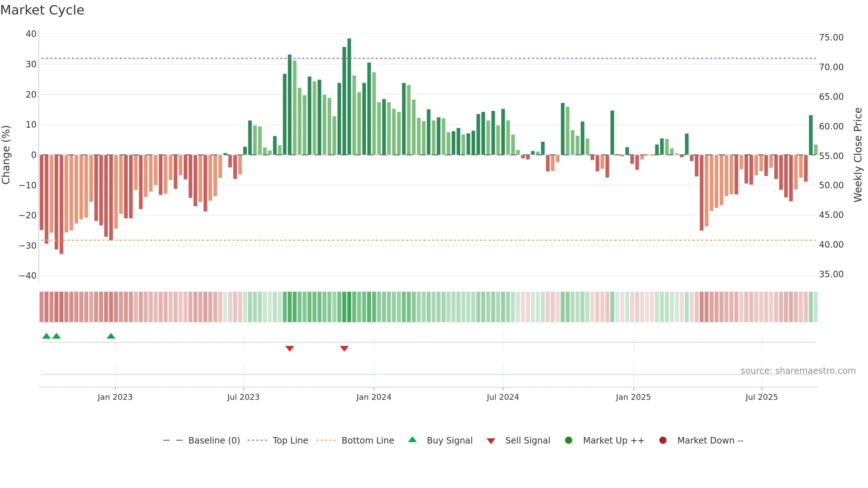Click the orange dashed Bottom Line legend swatch
The width and height of the screenshot is (868, 488).
click(326, 440)
